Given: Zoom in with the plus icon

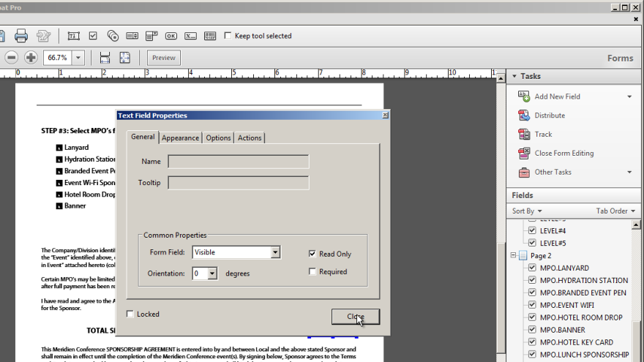Looking at the screenshot, I should coord(31,58).
